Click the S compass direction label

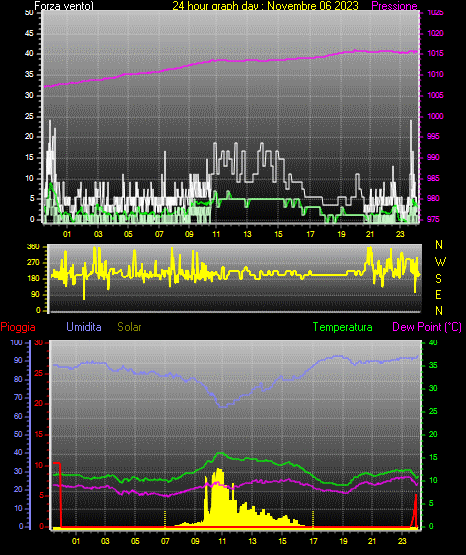coord(438,279)
